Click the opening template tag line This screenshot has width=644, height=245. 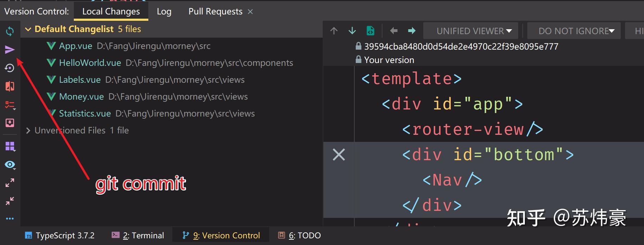tap(412, 78)
